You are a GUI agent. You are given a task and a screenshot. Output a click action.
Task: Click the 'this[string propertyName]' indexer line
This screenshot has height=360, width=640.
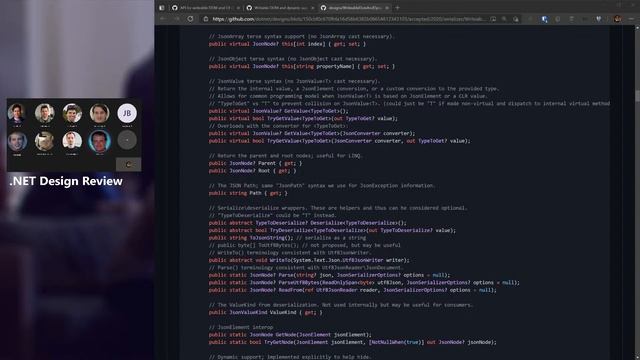tap(302, 66)
